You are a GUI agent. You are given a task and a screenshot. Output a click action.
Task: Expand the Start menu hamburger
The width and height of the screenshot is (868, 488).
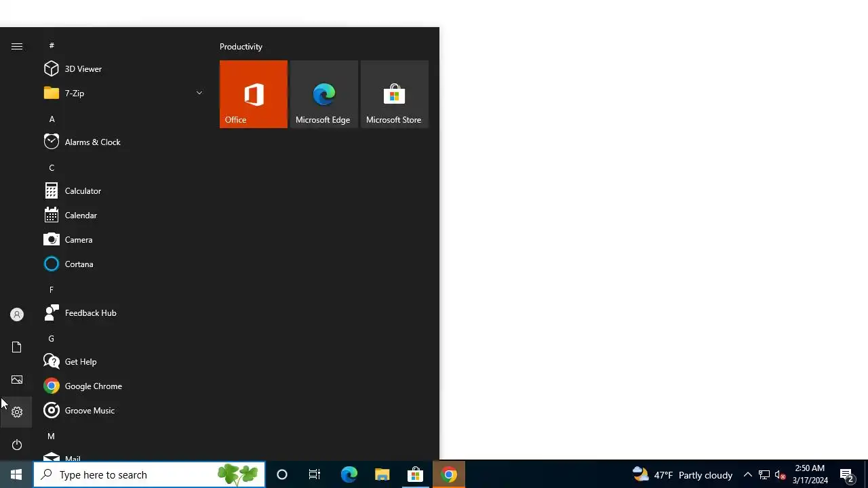[17, 46]
